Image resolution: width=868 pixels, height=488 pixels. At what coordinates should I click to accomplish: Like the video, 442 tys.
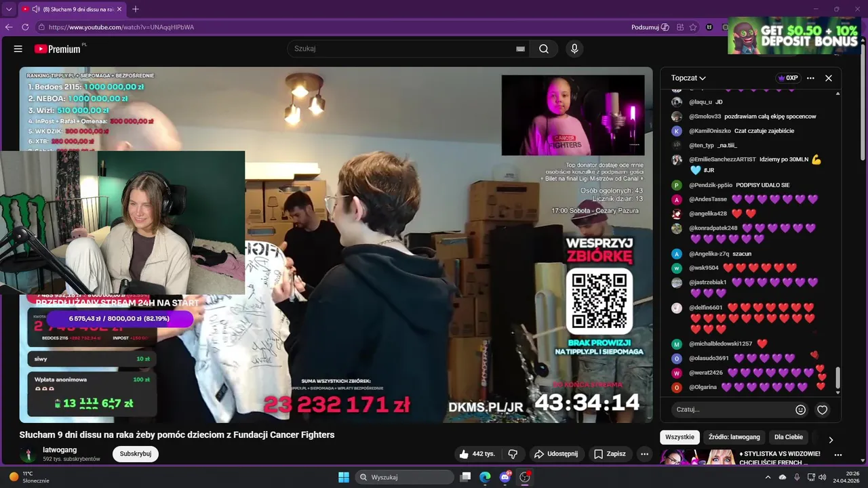pos(477,453)
